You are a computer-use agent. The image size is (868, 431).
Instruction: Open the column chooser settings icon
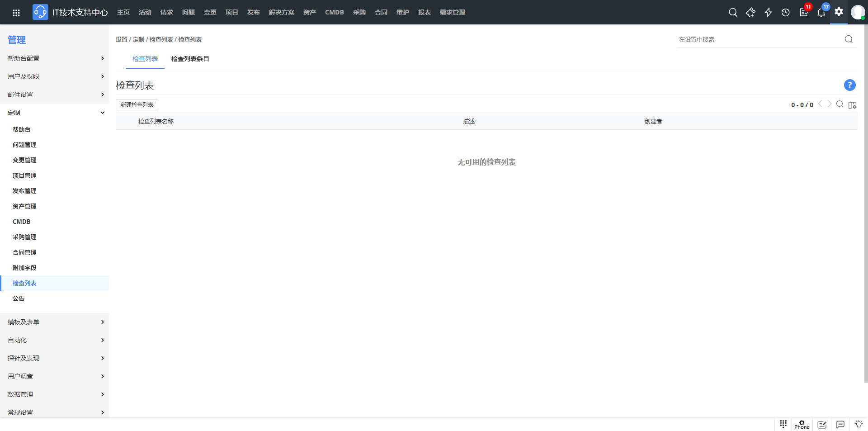tap(852, 105)
